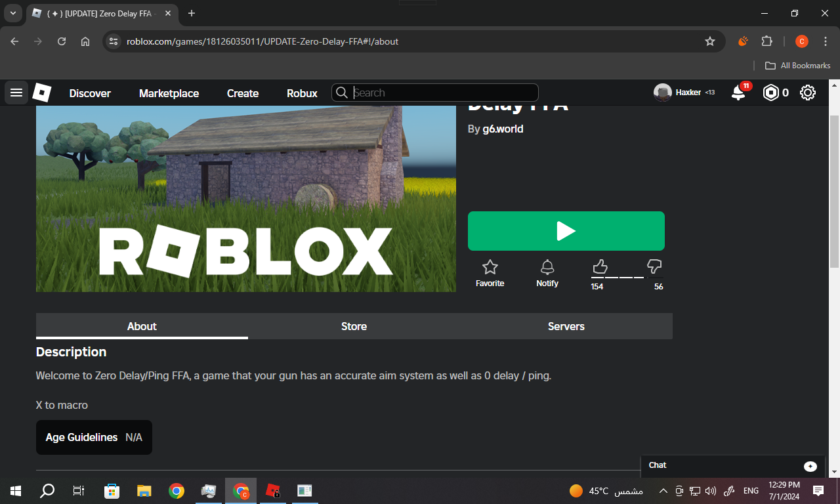
Task: Go to the browser home page
Action: pyautogui.click(x=85, y=41)
